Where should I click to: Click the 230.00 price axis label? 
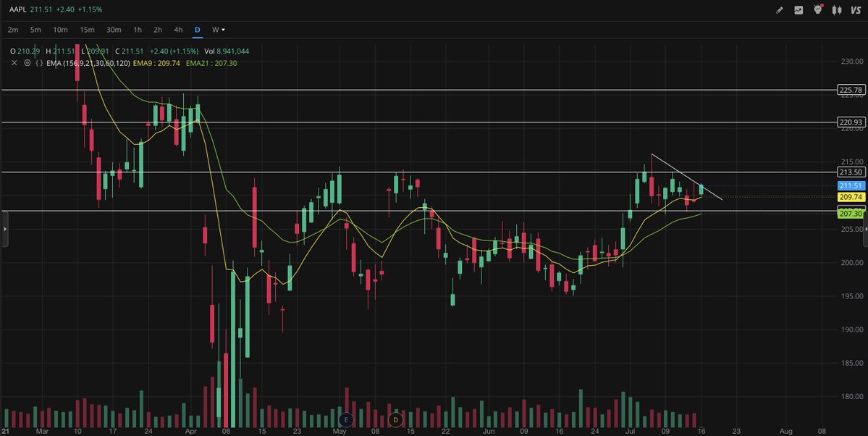851,62
